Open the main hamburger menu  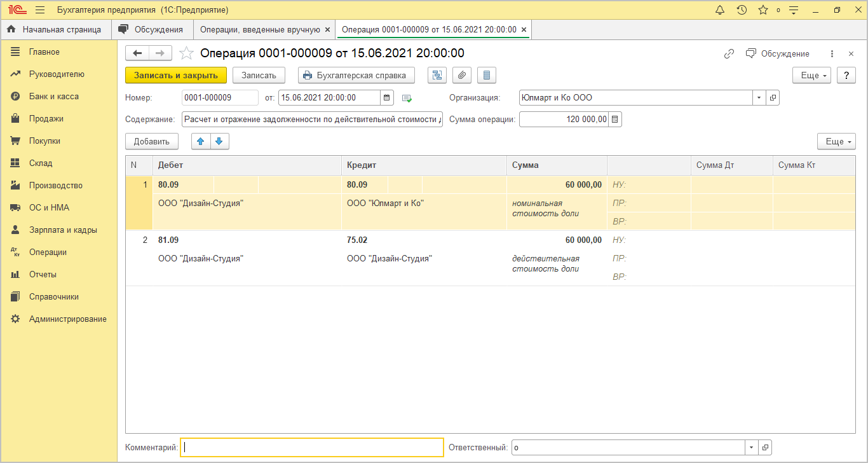coord(40,10)
